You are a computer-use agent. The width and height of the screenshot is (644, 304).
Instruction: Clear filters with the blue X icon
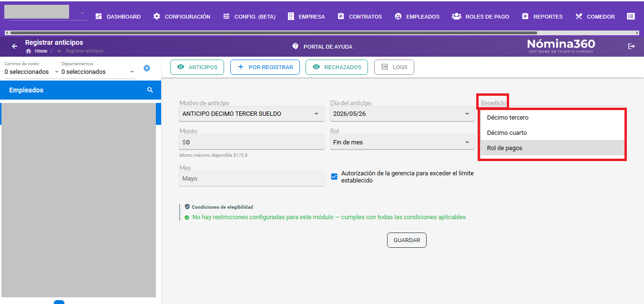[147, 68]
